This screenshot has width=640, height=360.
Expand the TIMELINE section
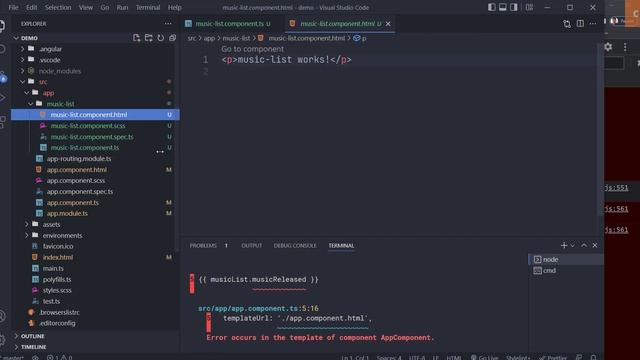pyautogui.click(x=33, y=347)
